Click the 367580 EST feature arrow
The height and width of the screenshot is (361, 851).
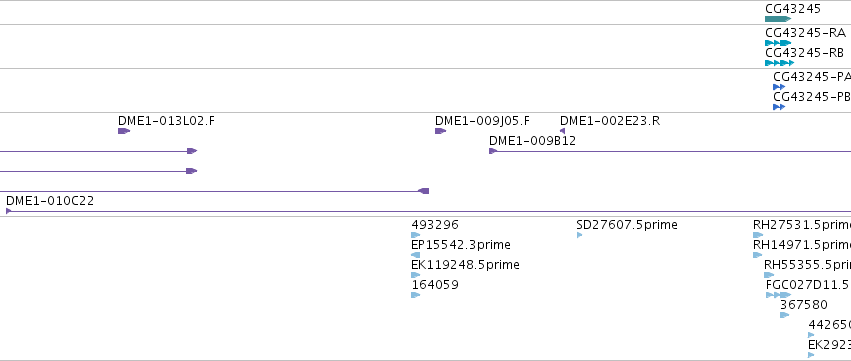(784, 315)
